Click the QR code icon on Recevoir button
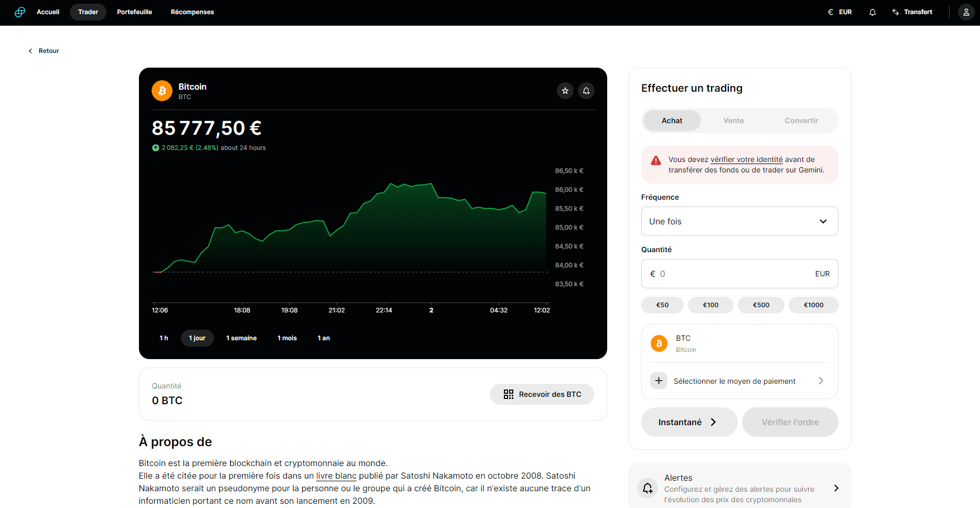This screenshot has width=980, height=508. click(509, 394)
